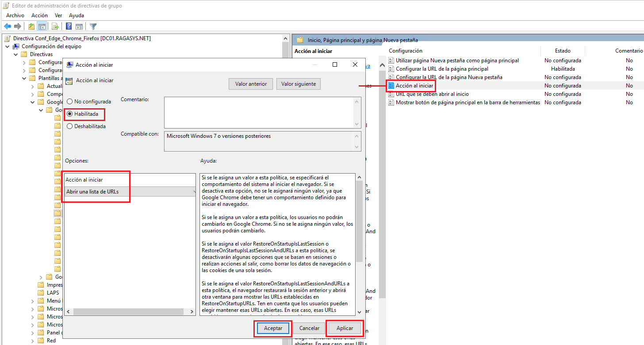
Task: Select the 'Habilitada' radio button
Action: click(x=69, y=114)
